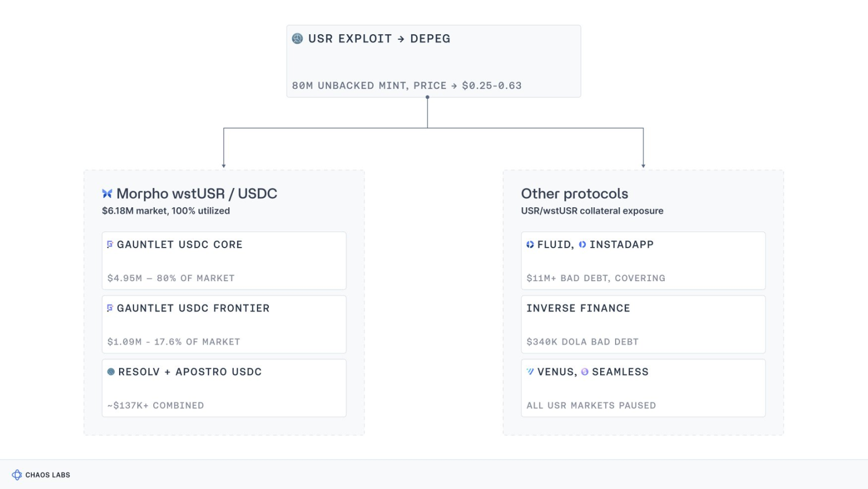Screen dimensions: 868x489
Task: Click the Fluid logo icon
Action: pos(530,244)
